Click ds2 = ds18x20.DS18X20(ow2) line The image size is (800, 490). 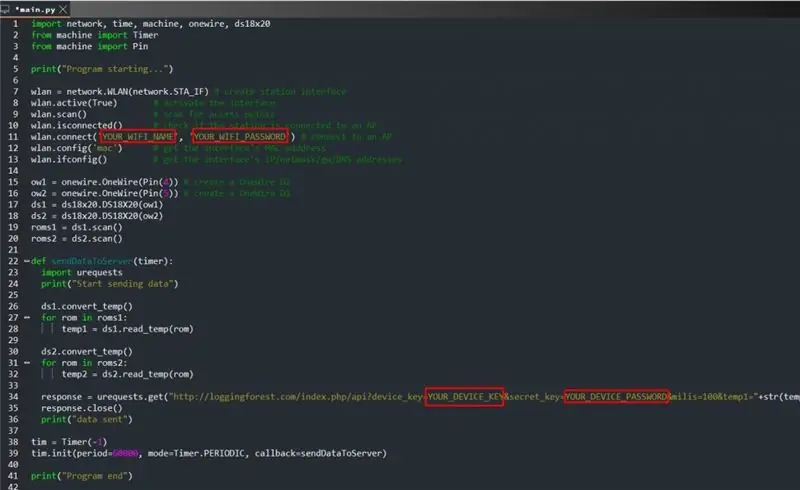tap(97, 216)
